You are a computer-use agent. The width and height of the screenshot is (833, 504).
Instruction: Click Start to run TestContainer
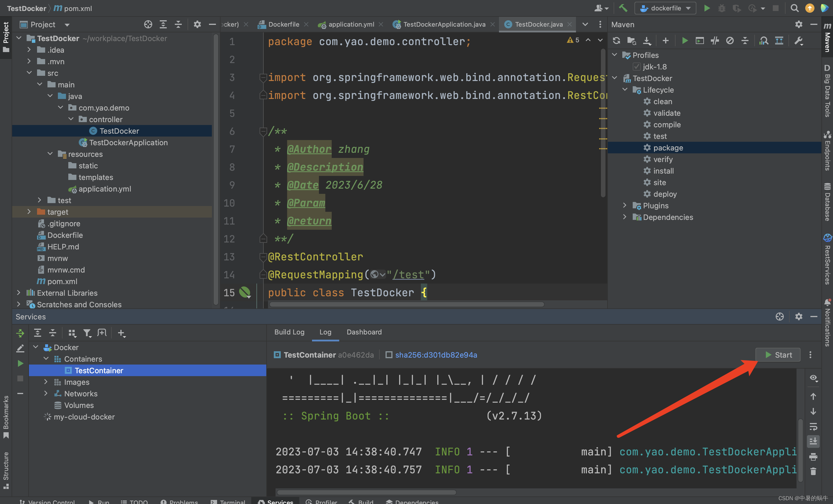pyautogui.click(x=778, y=355)
